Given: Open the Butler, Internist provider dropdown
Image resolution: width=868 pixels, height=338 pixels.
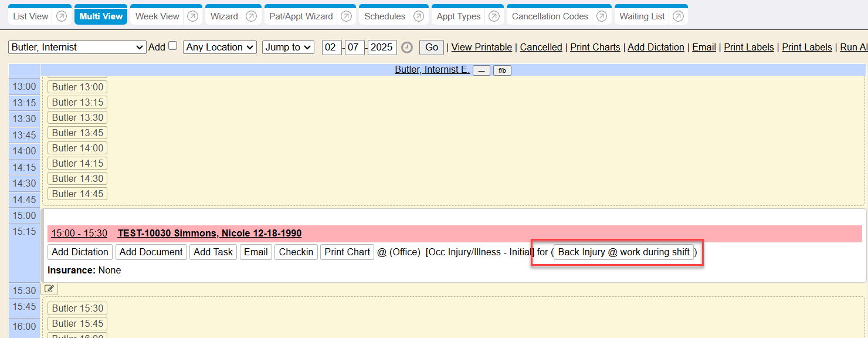Looking at the screenshot, I should (77, 47).
